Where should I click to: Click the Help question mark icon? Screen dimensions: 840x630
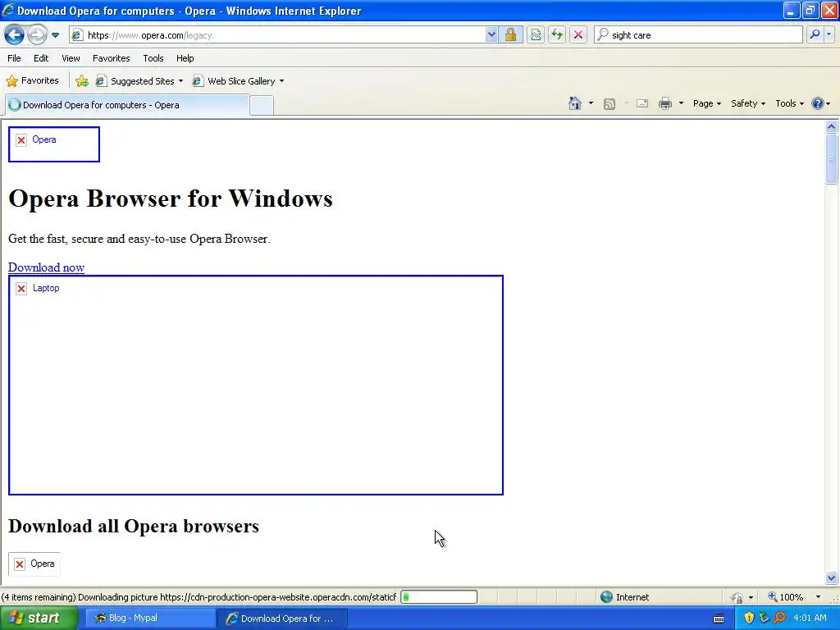[x=818, y=103]
